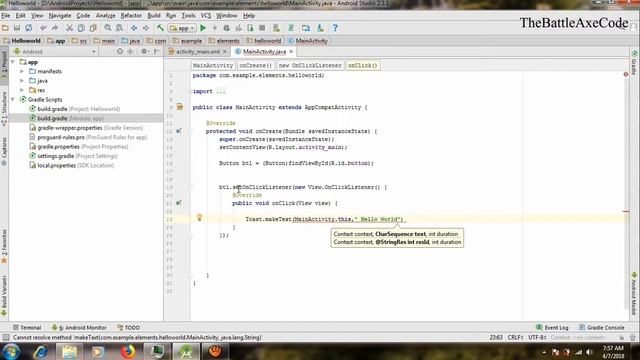The image size is (640, 360).
Task: Click the Open folder toolbar icon
Action: pos(5,28)
